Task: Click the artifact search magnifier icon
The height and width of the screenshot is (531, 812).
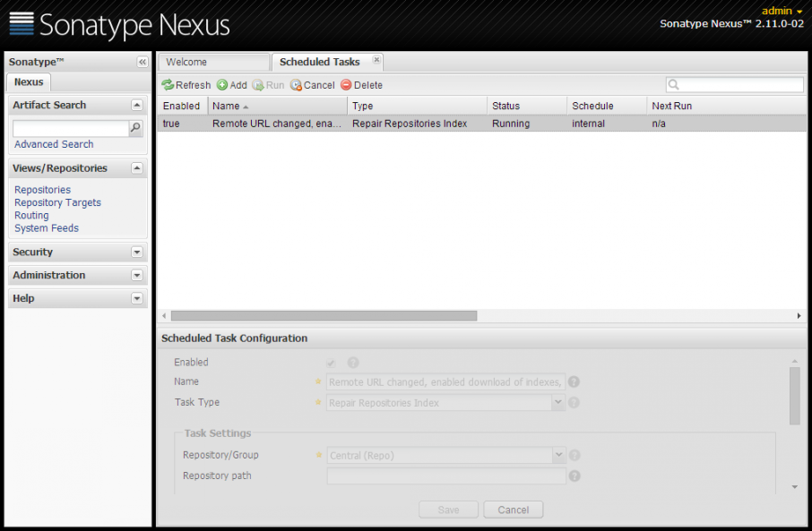Action: [135, 127]
